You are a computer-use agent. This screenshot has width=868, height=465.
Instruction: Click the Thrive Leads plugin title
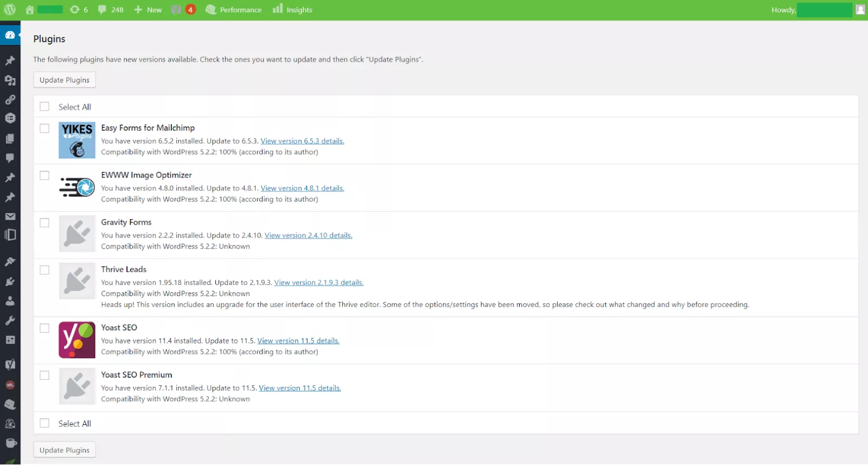pyautogui.click(x=124, y=269)
